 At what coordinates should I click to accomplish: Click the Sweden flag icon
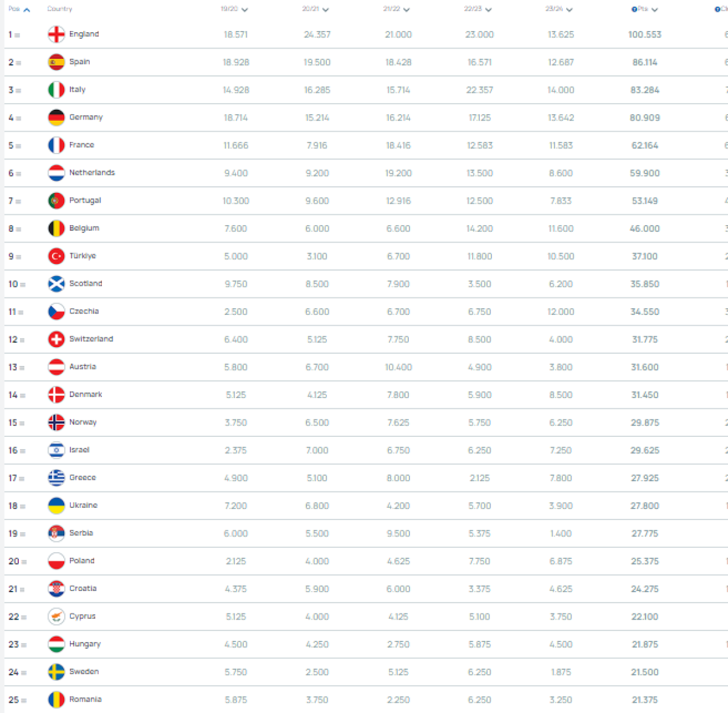(56, 672)
